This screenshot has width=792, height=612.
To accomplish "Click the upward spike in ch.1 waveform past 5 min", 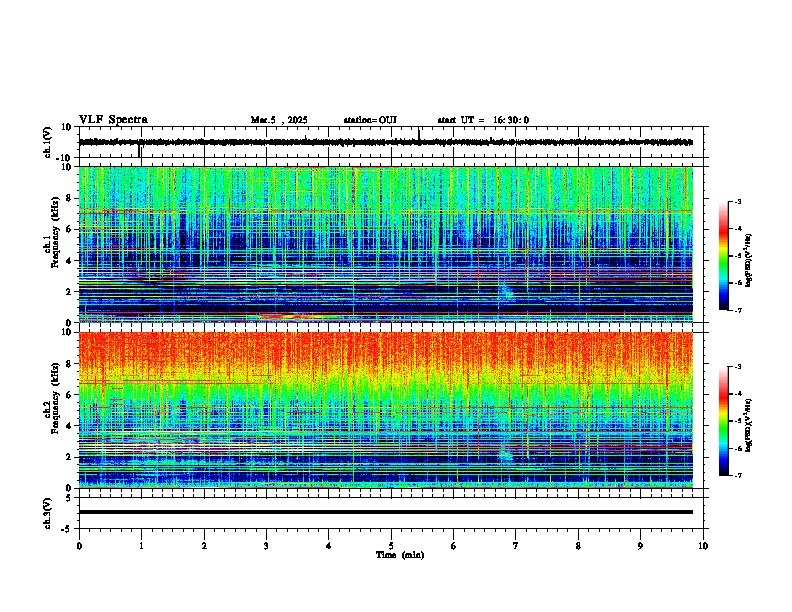I will pos(419,135).
